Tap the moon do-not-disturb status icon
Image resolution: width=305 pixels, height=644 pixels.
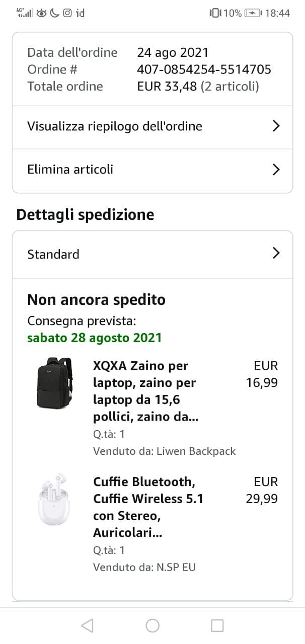point(54,13)
